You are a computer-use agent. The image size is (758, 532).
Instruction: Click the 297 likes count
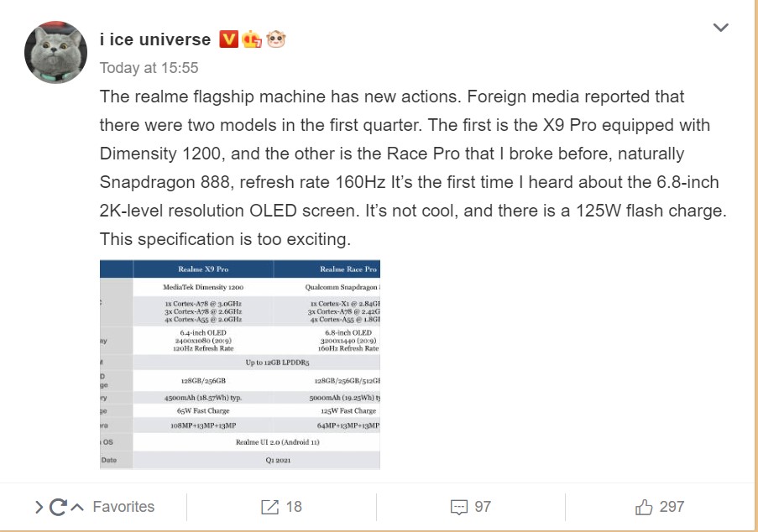[672, 506]
